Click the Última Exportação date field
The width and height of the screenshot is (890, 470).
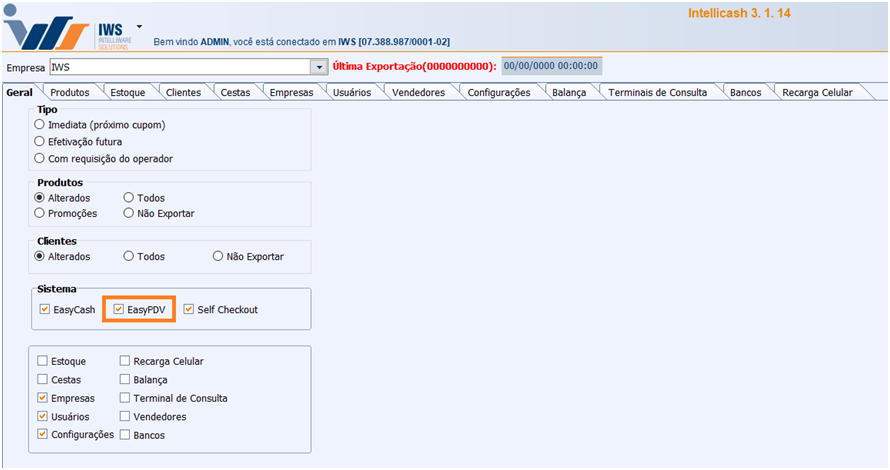point(550,66)
